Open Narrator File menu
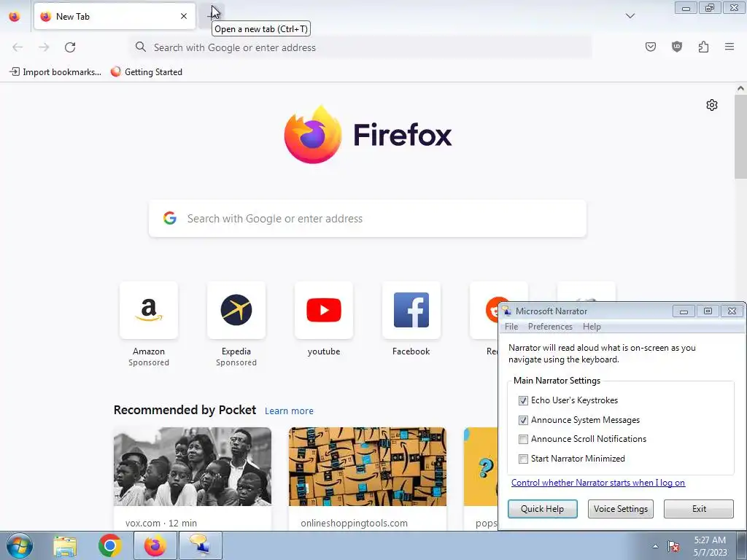The width and height of the screenshot is (747, 560). 511,327
